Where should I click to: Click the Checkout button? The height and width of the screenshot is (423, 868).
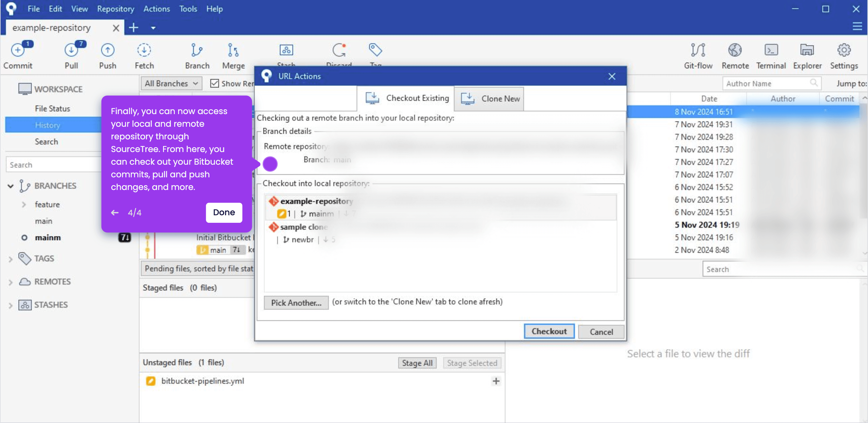(x=549, y=331)
